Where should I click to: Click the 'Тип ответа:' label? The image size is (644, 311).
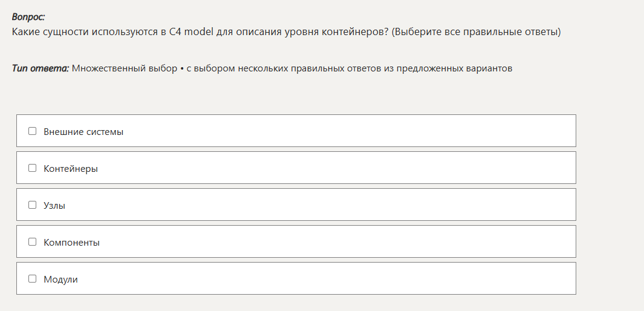click(x=41, y=68)
